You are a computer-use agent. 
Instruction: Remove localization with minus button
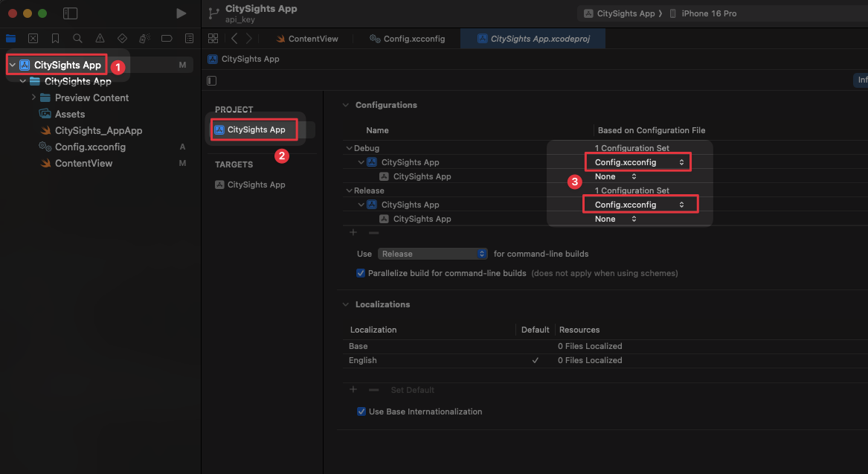click(x=373, y=390)
